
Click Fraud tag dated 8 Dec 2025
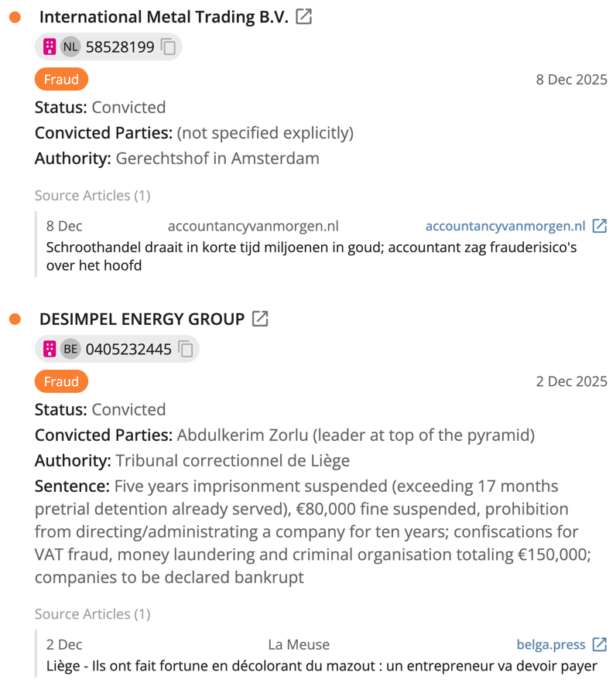tap(61, 79)
